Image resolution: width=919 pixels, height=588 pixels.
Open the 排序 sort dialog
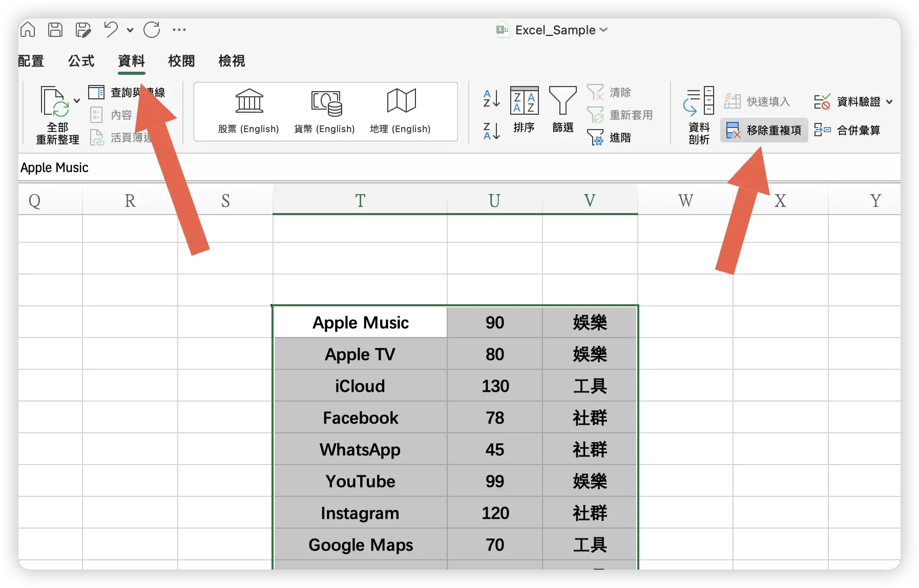click(524, 110)
